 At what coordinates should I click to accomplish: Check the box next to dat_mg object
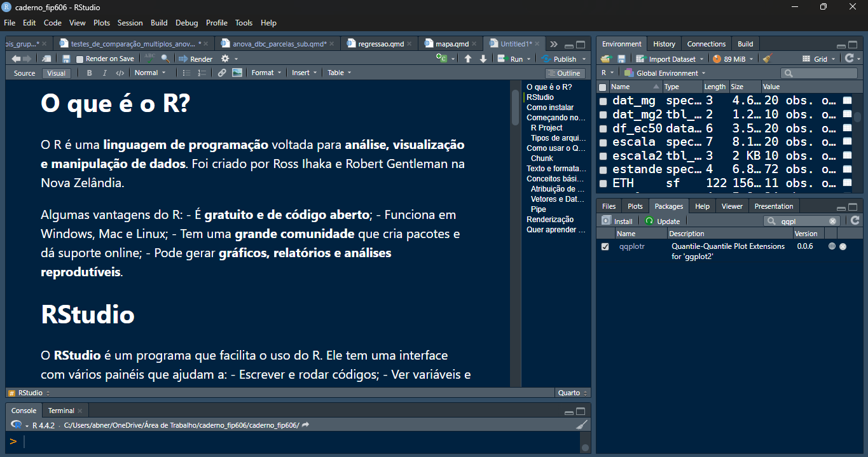pyautogui.click(x=603, y=100)
